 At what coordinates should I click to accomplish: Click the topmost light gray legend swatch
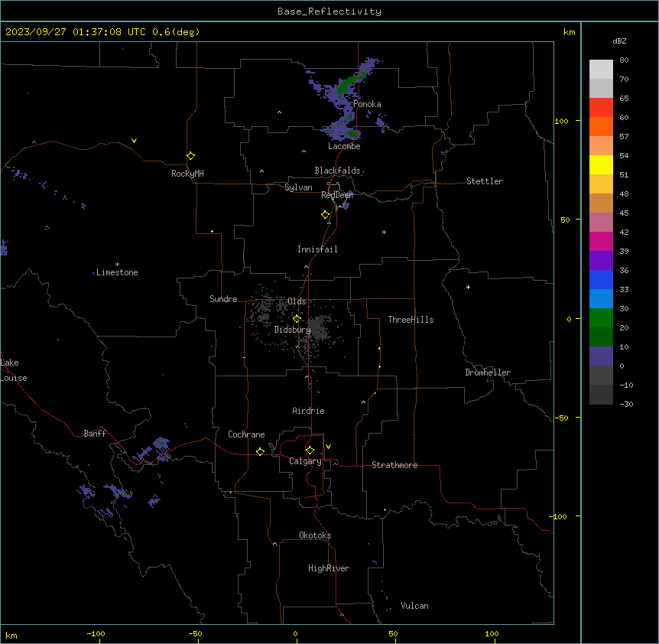coord(601,70)
